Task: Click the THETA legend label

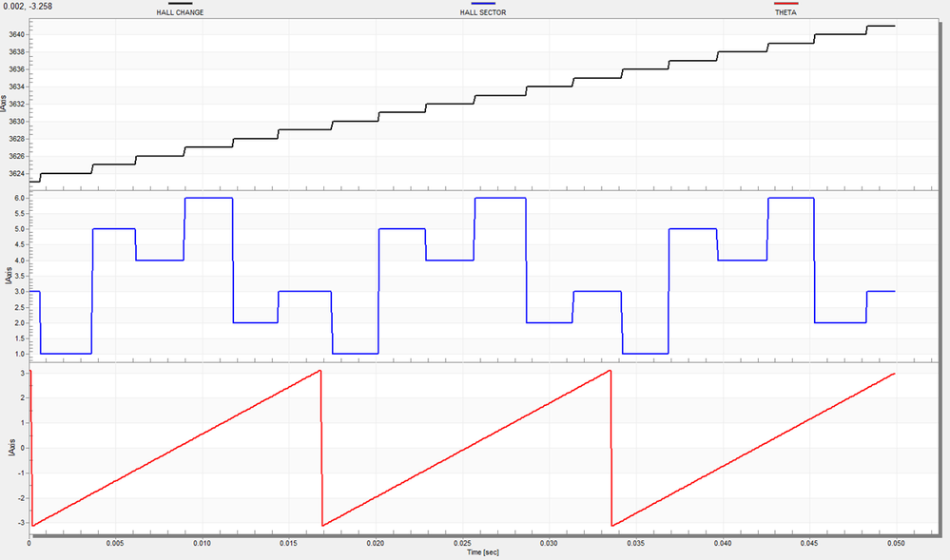Action: (785, 12)
